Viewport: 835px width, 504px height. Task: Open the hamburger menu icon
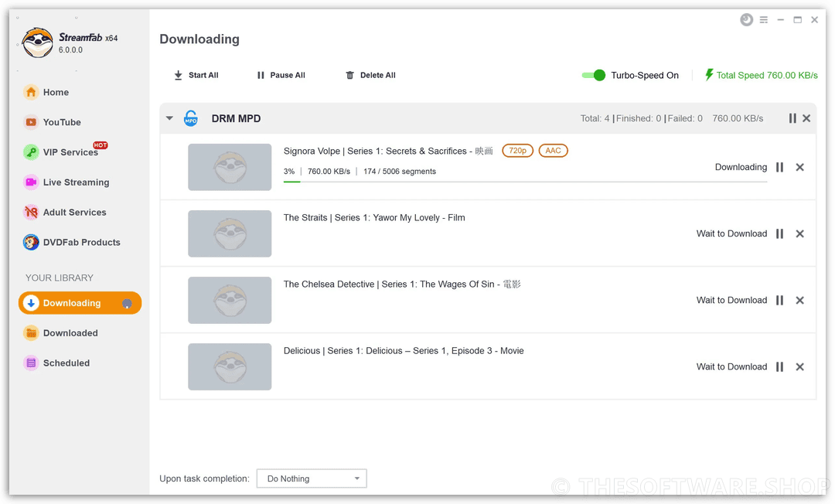[x=764, y=19]
